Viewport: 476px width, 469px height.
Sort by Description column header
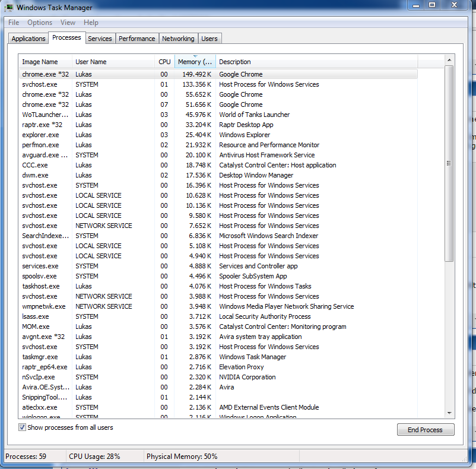[316, 62]
